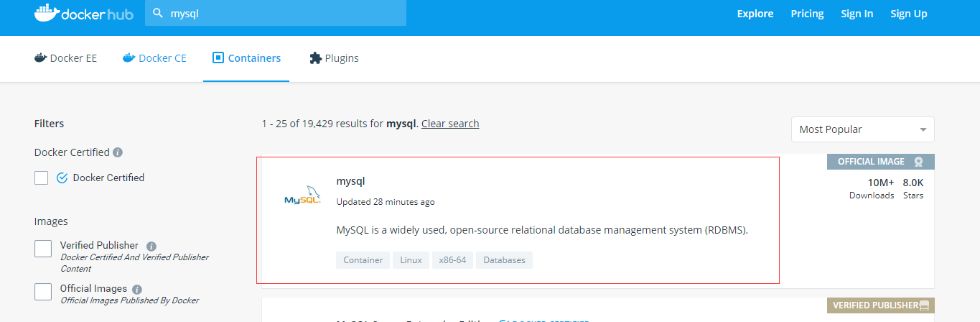Click the Docker Hub whale logo
The image size is (980, 322).
point(46,14)
